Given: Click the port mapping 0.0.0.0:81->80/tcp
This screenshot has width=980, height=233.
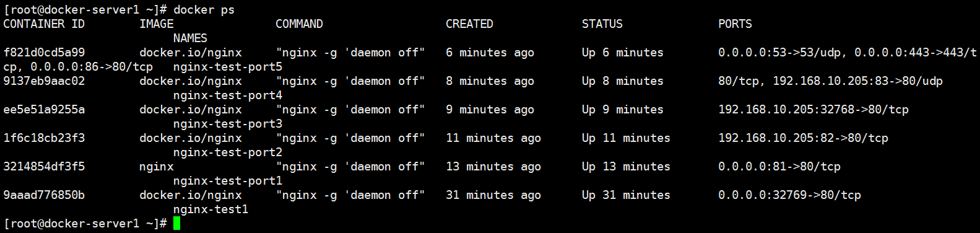Looking at the screenshot, I should tap(779, 167).
